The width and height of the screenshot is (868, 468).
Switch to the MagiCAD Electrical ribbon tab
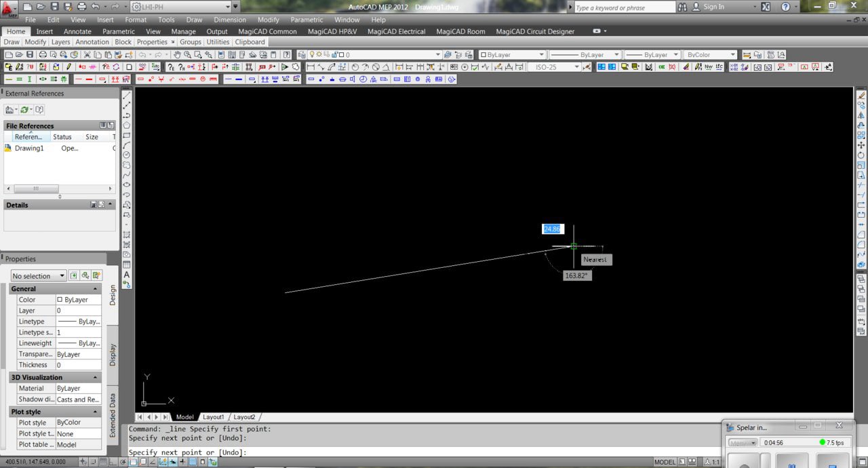point(397,31)
